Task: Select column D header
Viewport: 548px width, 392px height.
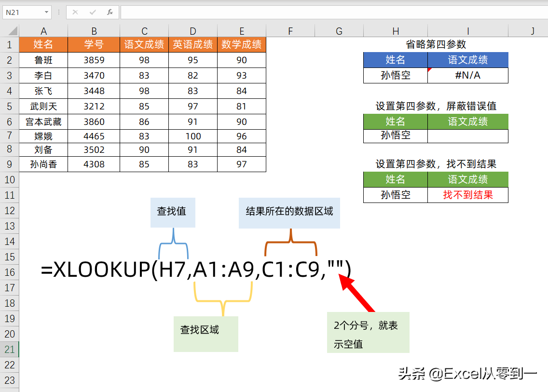Action: pos(193,31)
